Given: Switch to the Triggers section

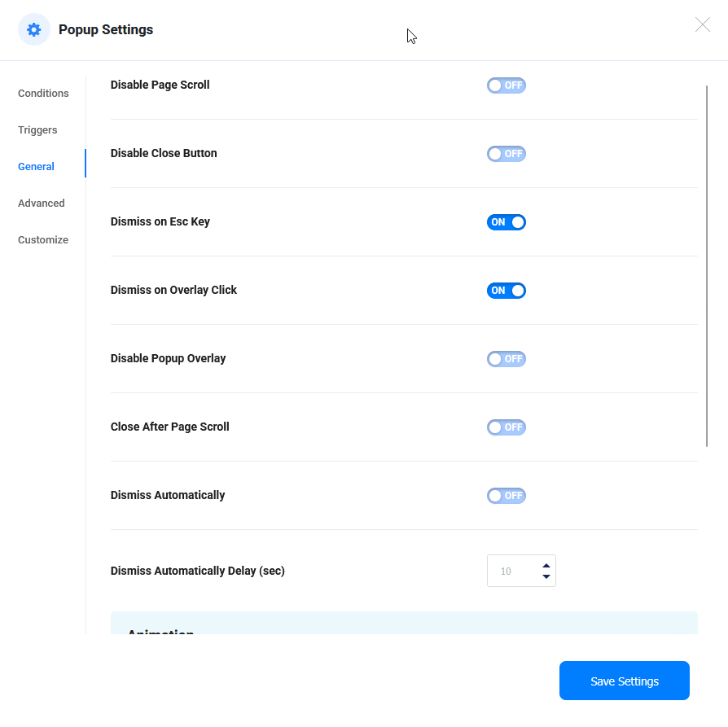Looking at the screenshot, I should point(37,129).
